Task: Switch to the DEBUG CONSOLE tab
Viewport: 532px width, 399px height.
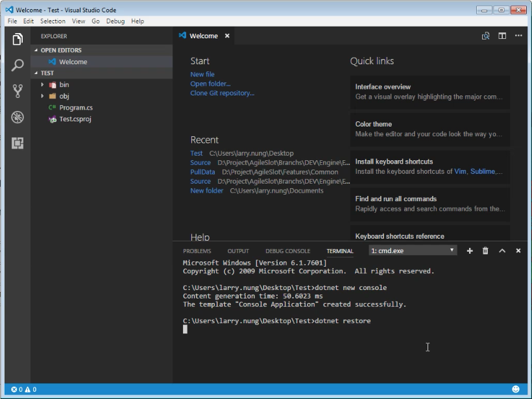Action: (x=287, y=251)
